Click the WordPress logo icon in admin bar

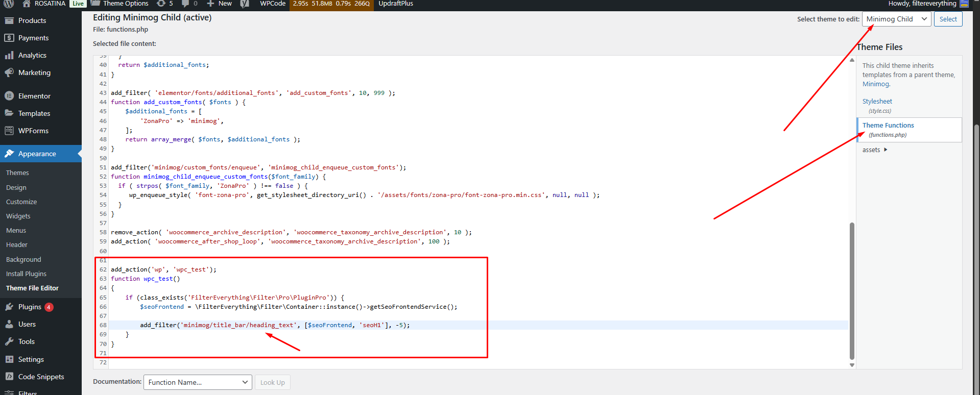9,4
